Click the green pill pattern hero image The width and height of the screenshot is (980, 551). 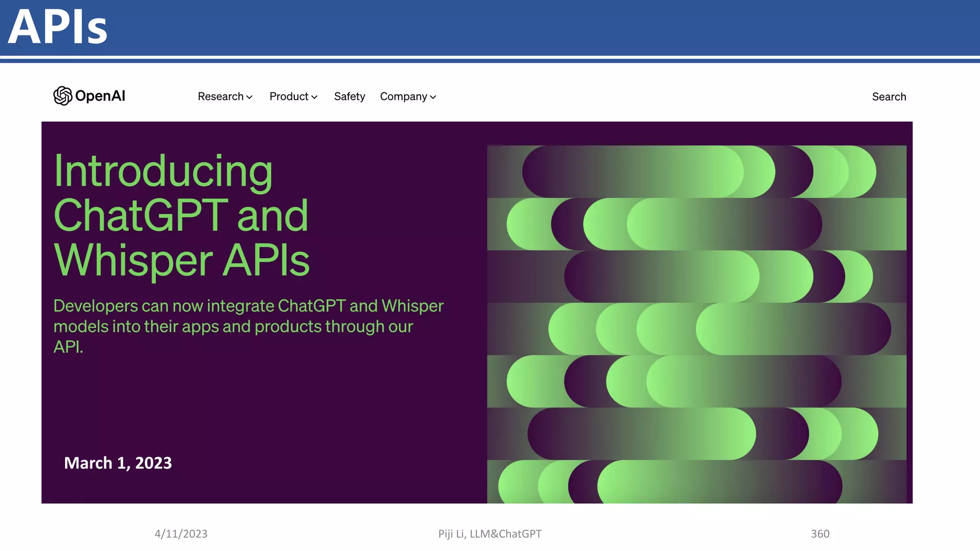pyautogui.click(x=696, y=324)
